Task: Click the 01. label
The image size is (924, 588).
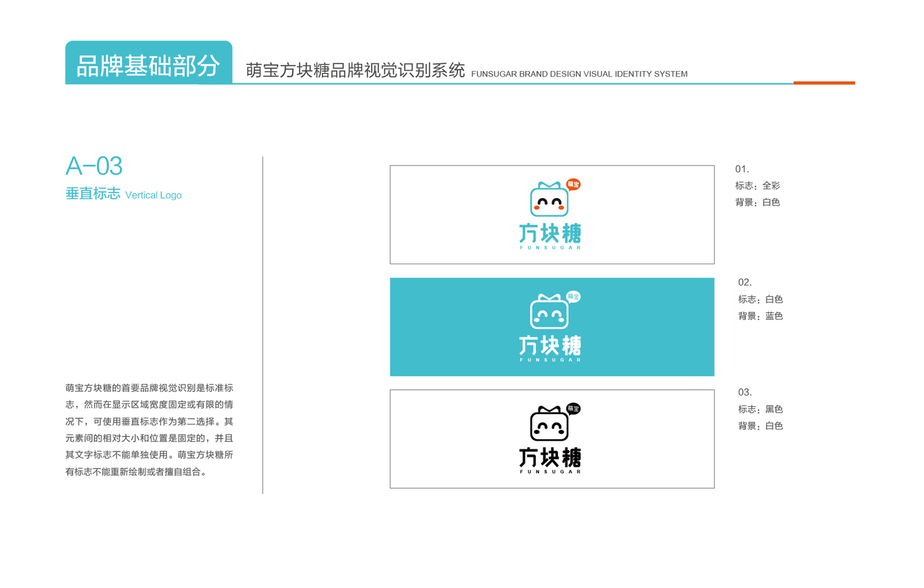Action: [742, 169]
